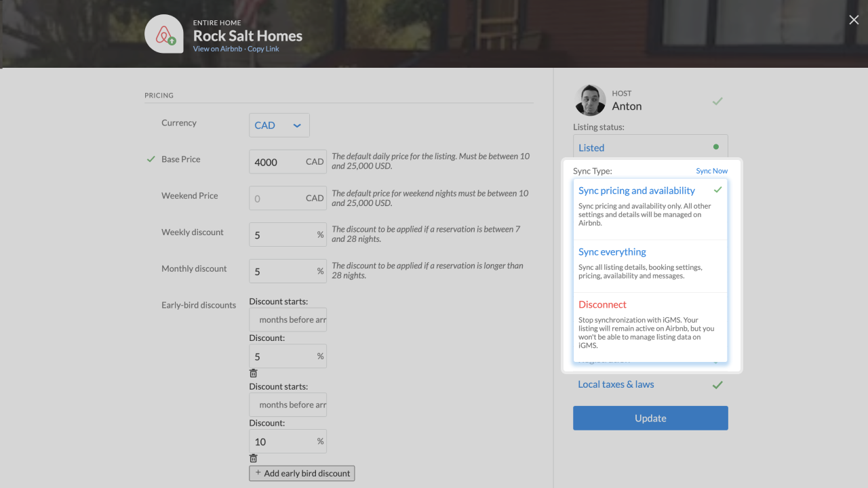868x488 pixels.
Task: Click the Weekend Price label
Action: (190, 195)
